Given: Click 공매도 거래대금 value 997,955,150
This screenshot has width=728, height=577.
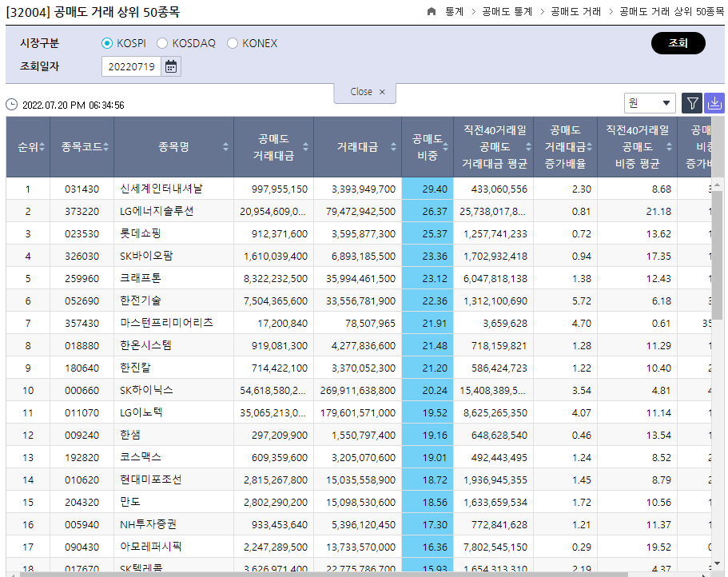Looking at the screenshot, I should tap(280, 189).
